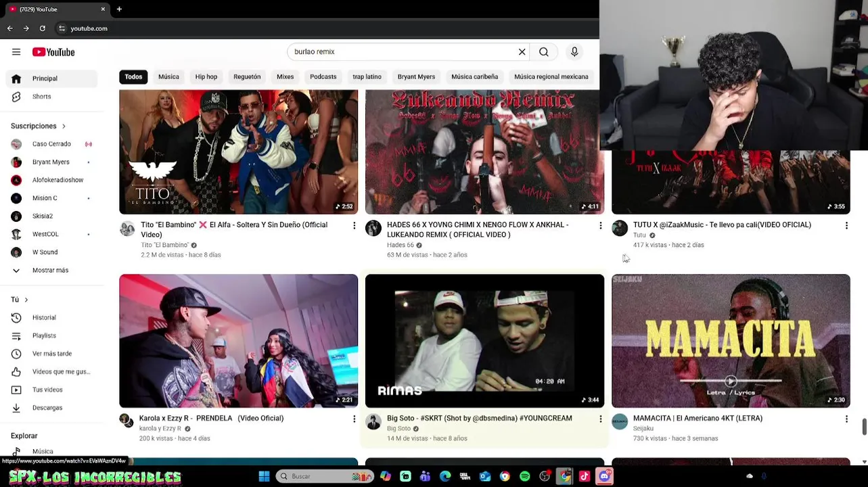Open Historial in the sidebar
Viewport: 868px width, 487px height.
coord(51,317)
